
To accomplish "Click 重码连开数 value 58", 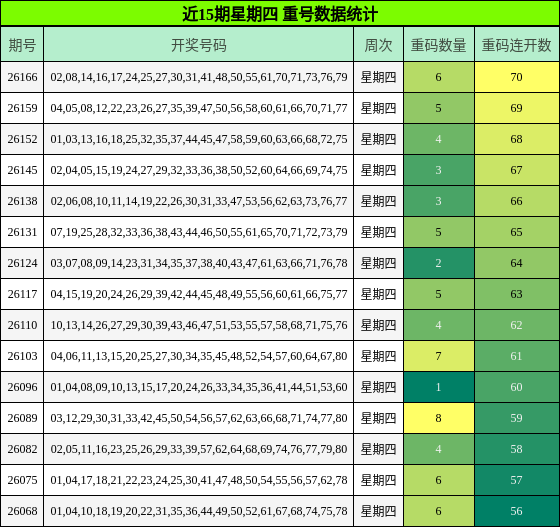I will (516, 449).
